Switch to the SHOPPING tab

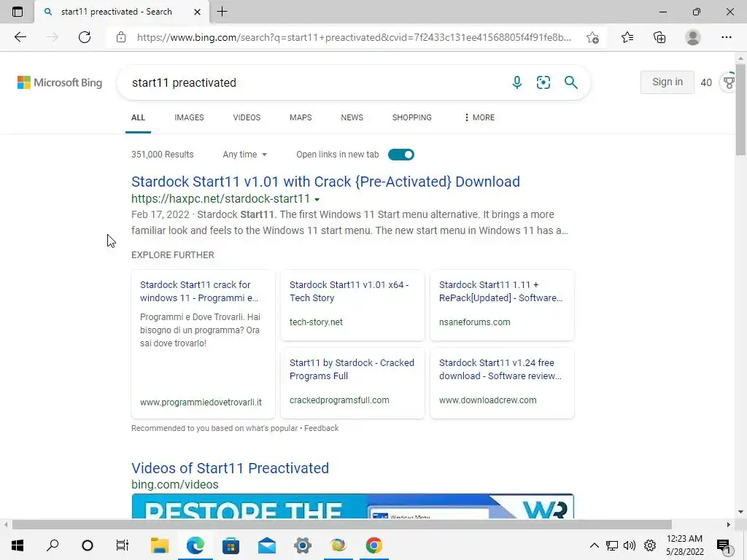pos(412,117)
